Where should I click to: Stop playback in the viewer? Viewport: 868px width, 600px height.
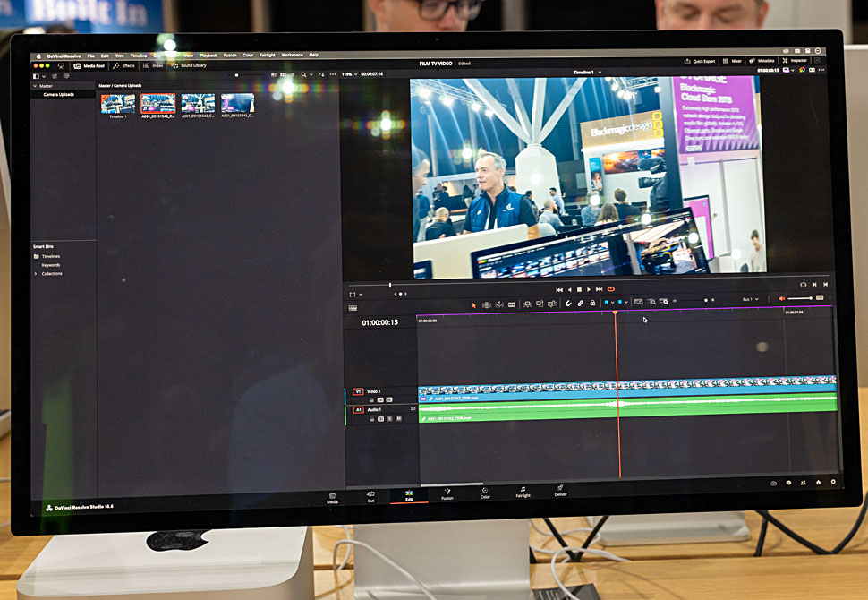click(579, 290)
